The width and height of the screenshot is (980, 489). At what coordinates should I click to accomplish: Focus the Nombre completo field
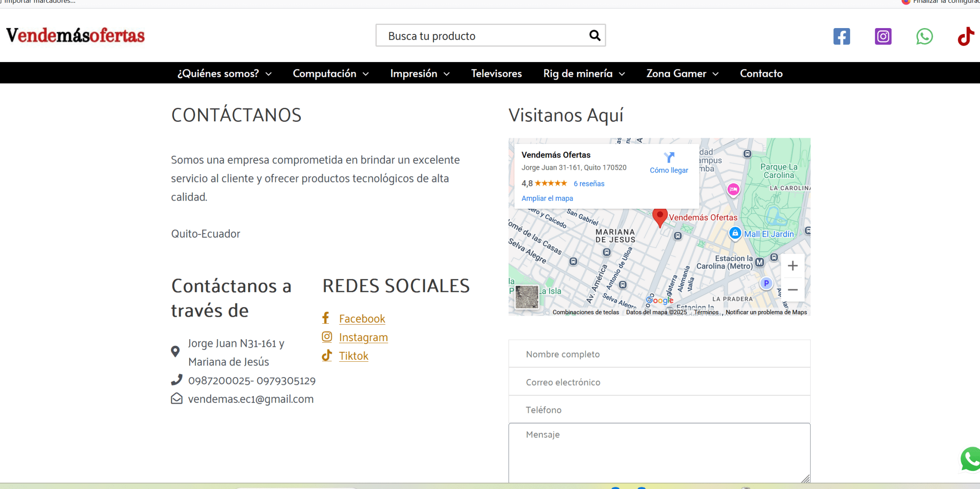[x=659, y=354]
